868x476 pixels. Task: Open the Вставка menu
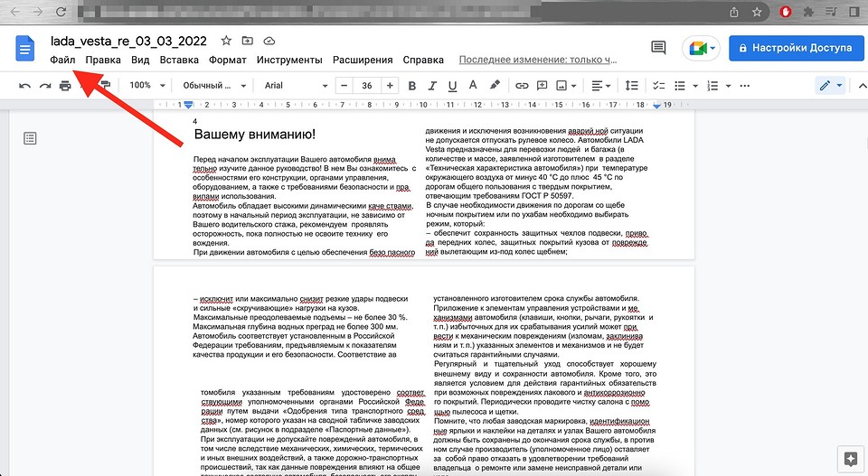point(179,61)
